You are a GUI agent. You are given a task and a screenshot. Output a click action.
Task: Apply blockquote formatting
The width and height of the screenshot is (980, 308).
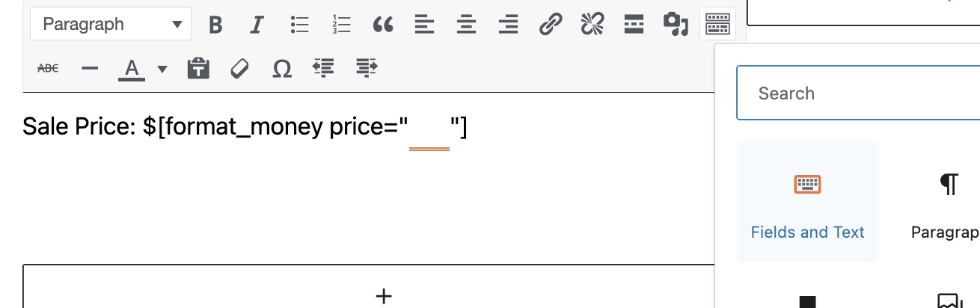tap(383, 25)
